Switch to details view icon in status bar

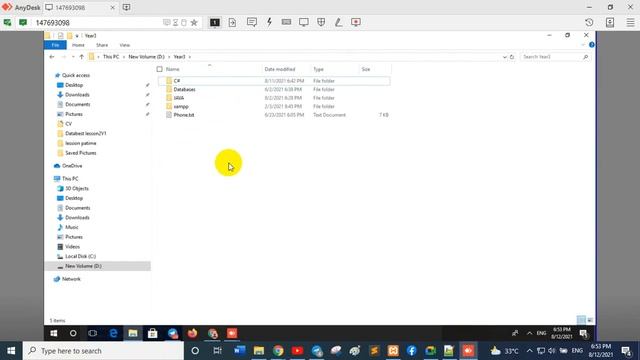coord(581,320)
